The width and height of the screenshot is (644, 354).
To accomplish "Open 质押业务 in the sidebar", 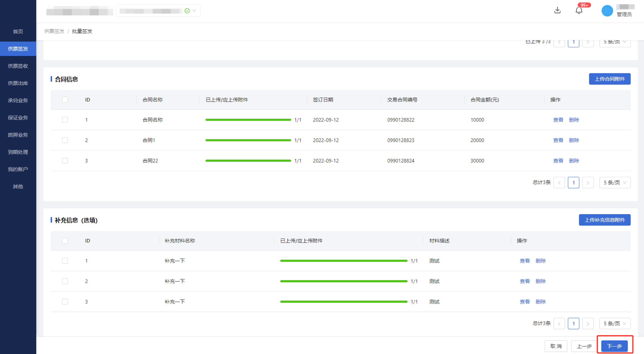I will coord(18,135).
